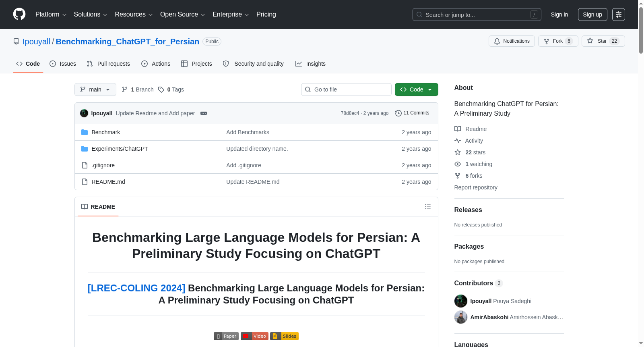The height and width of the screenshot is (347, 644).
Task: Click the Video badge
Action: pyautogui.click(x=254, y=336)
